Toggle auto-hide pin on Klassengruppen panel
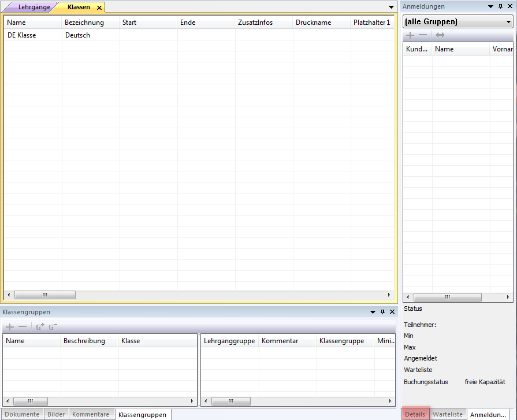 point(382,312)
